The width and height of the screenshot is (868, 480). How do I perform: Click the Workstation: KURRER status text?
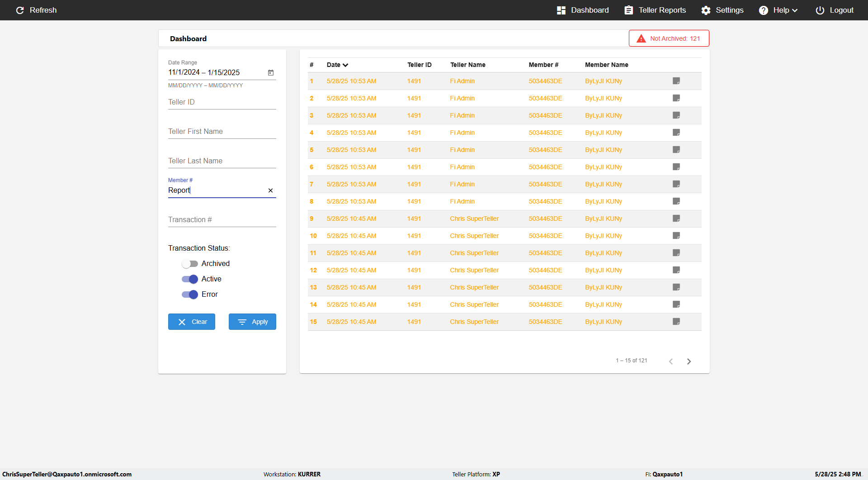(x=292, y=474)
